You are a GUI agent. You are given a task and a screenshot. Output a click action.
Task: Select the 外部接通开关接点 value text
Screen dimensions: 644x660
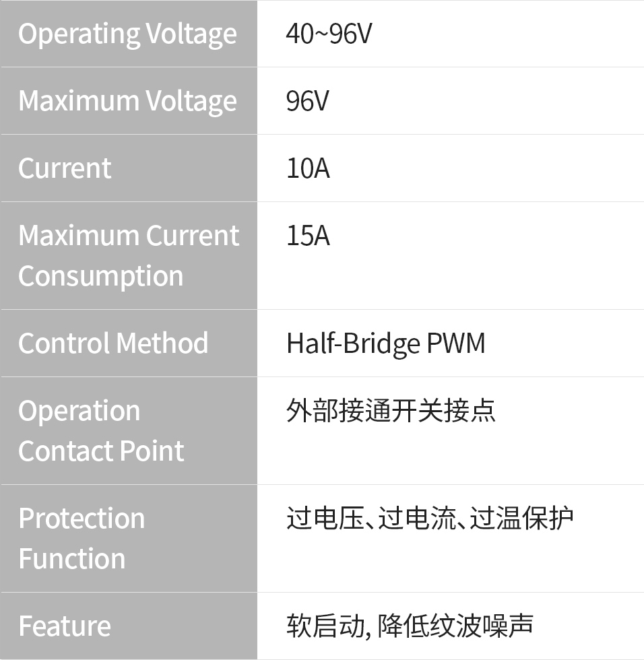[x=391, y=411]
